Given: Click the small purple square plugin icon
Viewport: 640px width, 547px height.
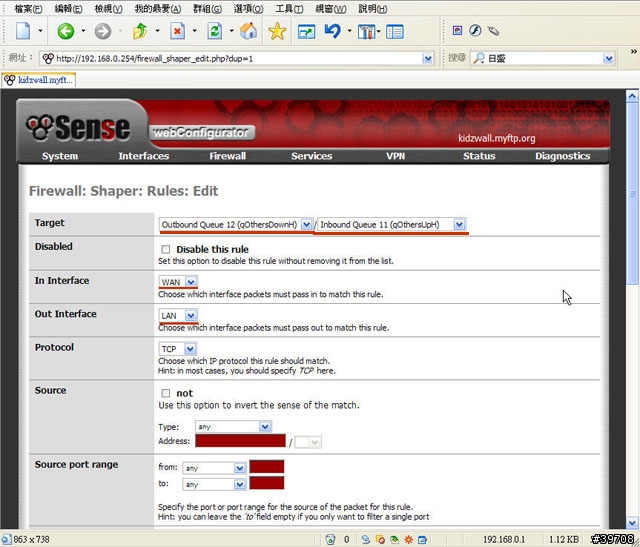Looking at the screenshot, I should 458,30.
